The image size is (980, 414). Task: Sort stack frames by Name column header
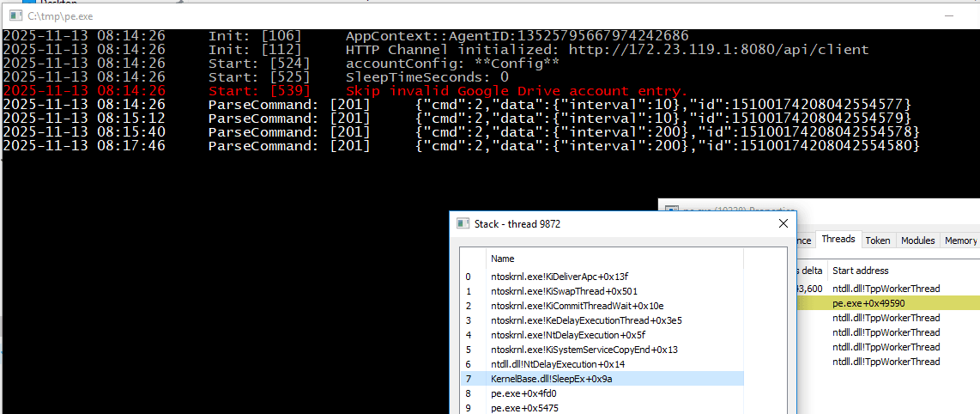click(x=503, y=259)
